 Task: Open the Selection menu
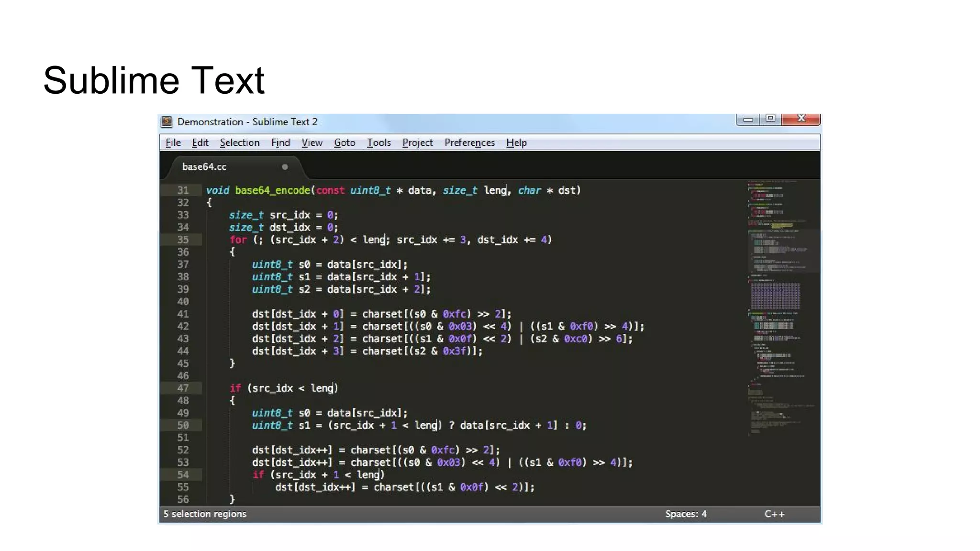coord(240,143)
